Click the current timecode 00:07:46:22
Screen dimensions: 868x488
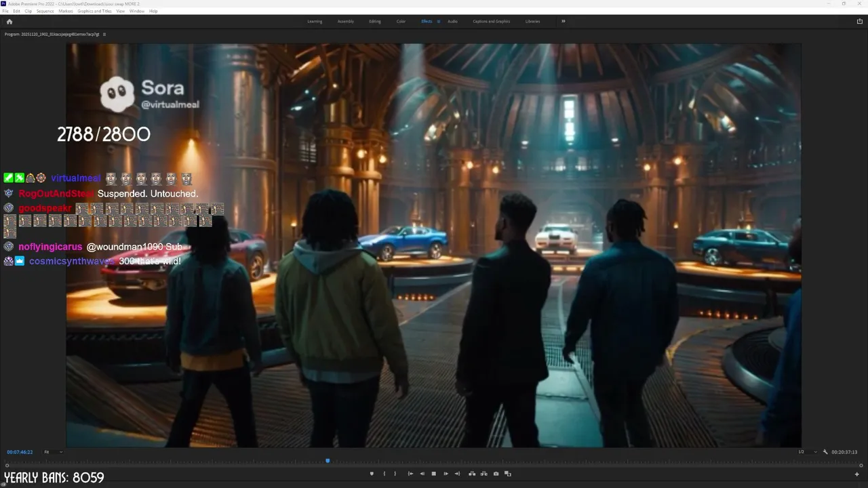[x=20, y=452]
